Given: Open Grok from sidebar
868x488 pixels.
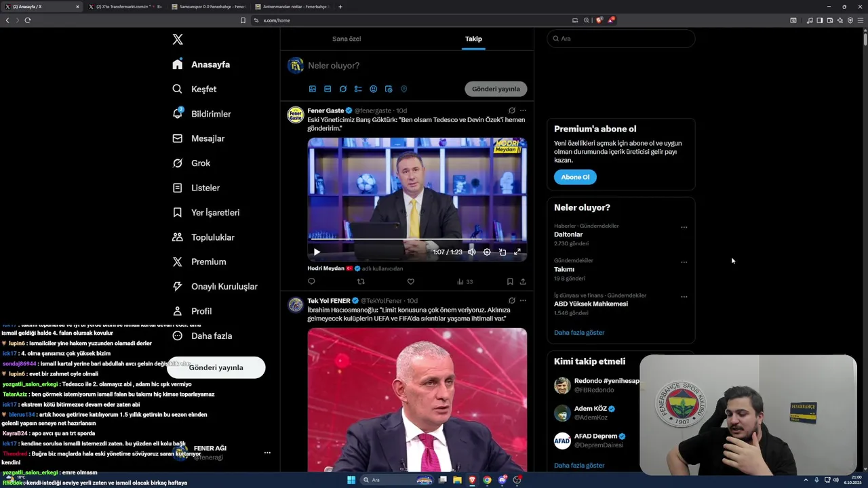Looking at the screenshot, I should tap(191, 163).
